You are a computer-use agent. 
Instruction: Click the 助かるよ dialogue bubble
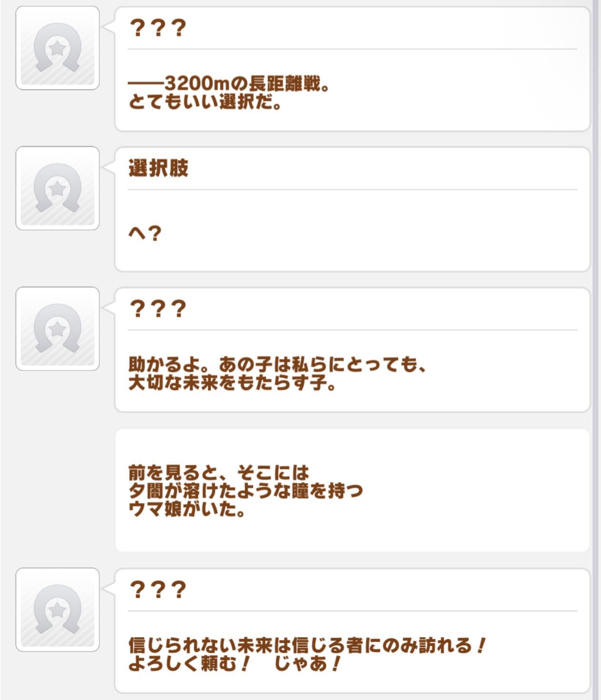pyautogui.click(x=352, y=350)
